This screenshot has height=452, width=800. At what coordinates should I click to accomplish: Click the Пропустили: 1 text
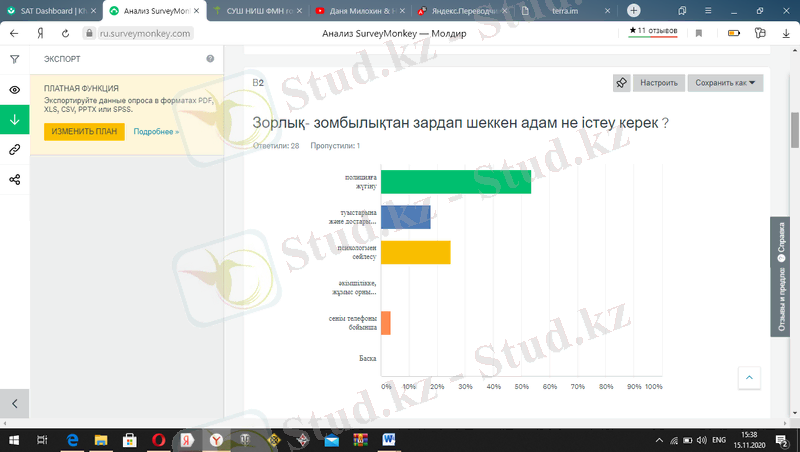tap(335, 146)
